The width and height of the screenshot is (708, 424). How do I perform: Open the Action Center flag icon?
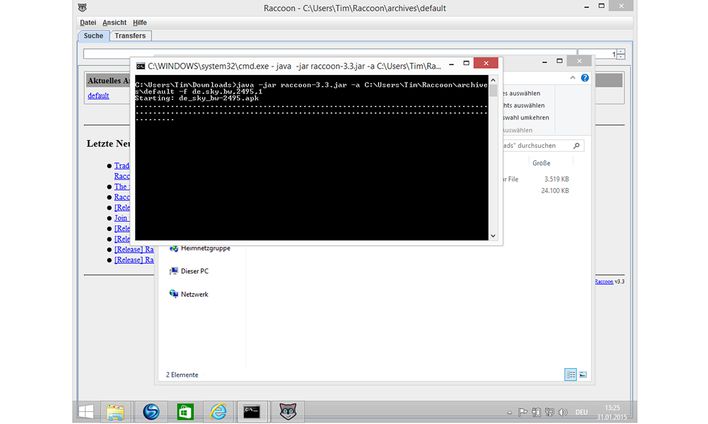pyautogui.click(x=523, y=412)
